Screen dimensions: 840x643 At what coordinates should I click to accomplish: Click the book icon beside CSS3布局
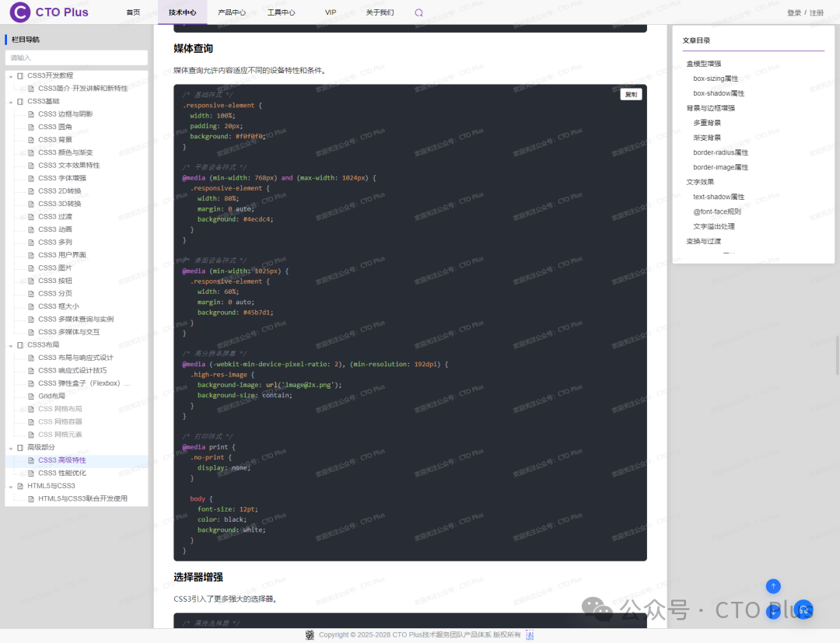pyautogui.click(x=20, y=344)
